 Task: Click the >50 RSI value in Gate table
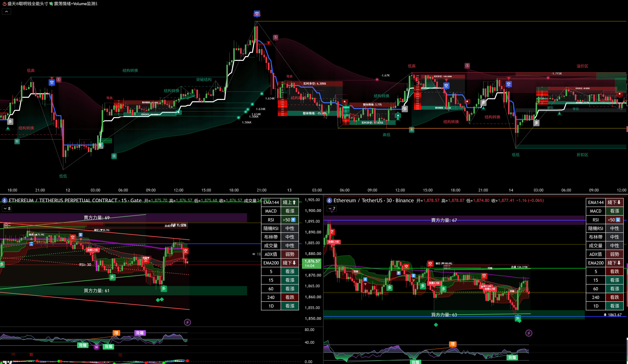pyautogui.click(x=290, y=220)
